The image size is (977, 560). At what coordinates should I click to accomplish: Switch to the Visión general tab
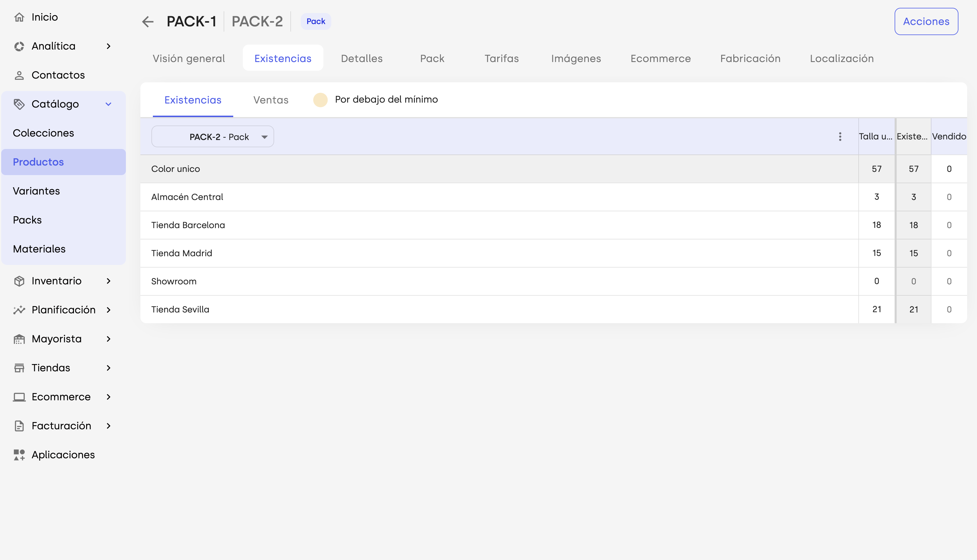tap(189, 59)
